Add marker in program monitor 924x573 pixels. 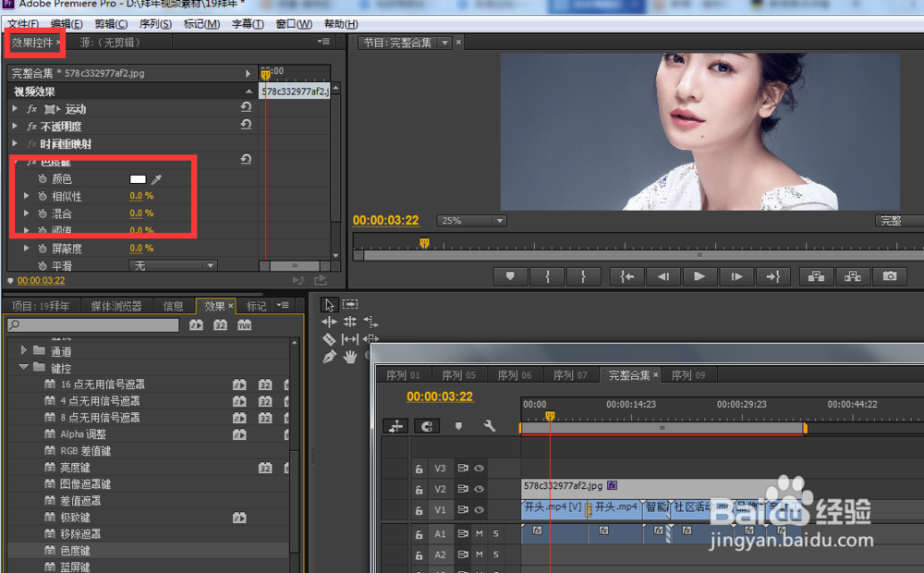[x=510, y=276]
